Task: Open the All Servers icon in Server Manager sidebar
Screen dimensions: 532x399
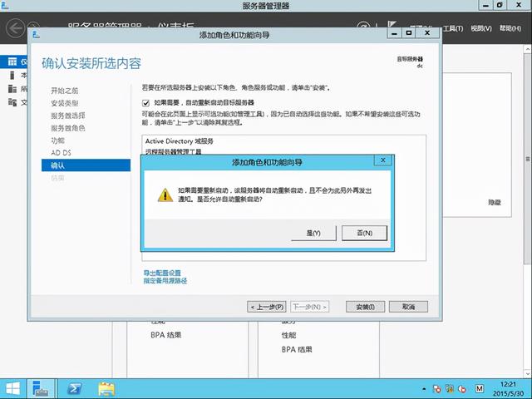Action: point(12,89)
